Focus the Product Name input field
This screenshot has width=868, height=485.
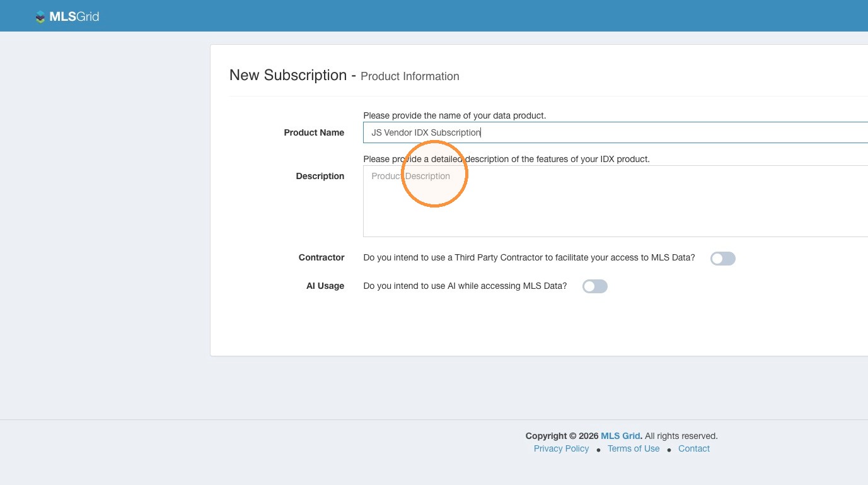coord(615,132)
